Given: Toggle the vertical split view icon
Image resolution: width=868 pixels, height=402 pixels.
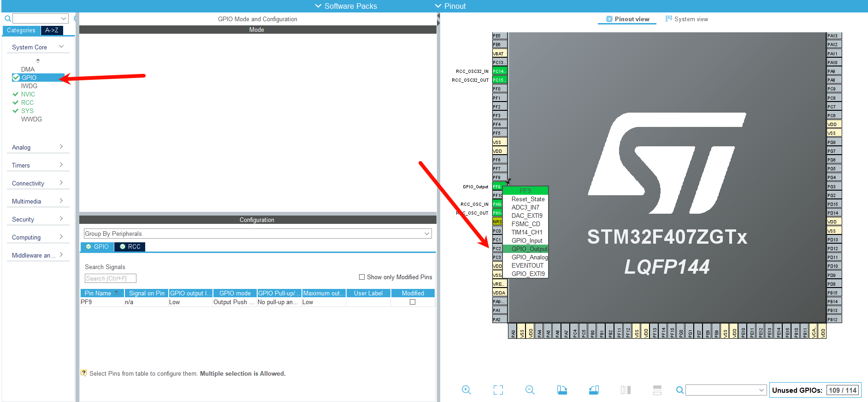Looking at the screenshot, I should (626, 390).
